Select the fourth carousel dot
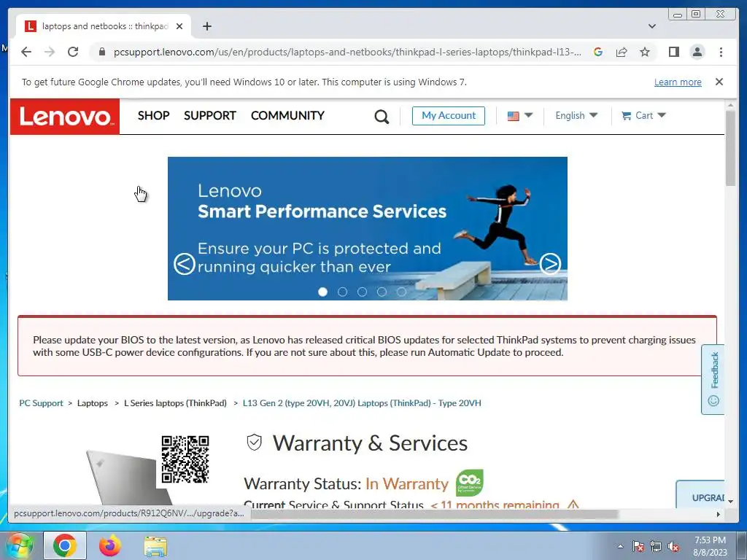 pyautogui.click(x=382, y=292)
